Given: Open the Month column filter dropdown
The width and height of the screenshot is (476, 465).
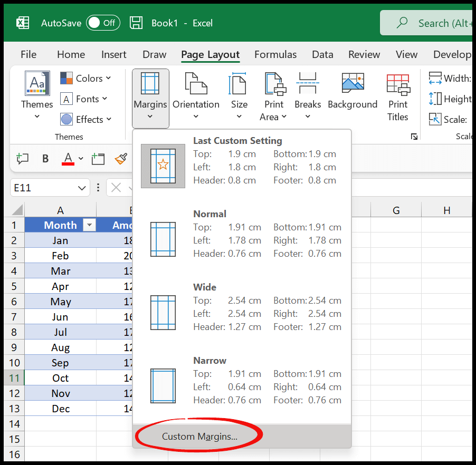Looking at the screenshot, I should [x=90, y=226].
